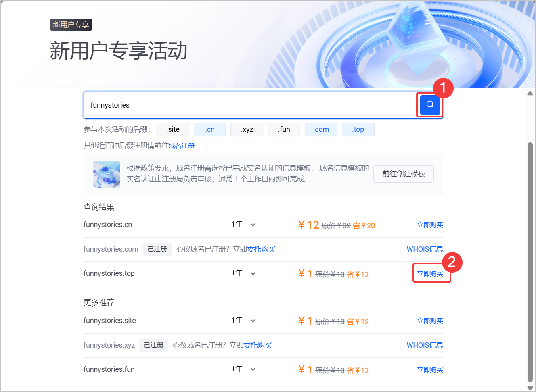Viewport: 536px width, 392px height.
Task: Click the blue search magnifier button
Action: tap(430, 105)
